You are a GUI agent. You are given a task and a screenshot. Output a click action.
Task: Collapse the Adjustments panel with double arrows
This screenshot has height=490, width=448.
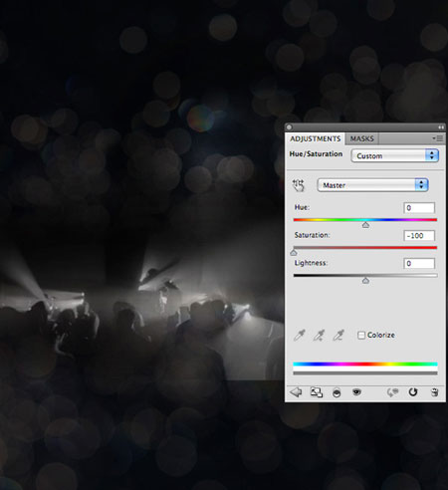click(x=441, y=127)
